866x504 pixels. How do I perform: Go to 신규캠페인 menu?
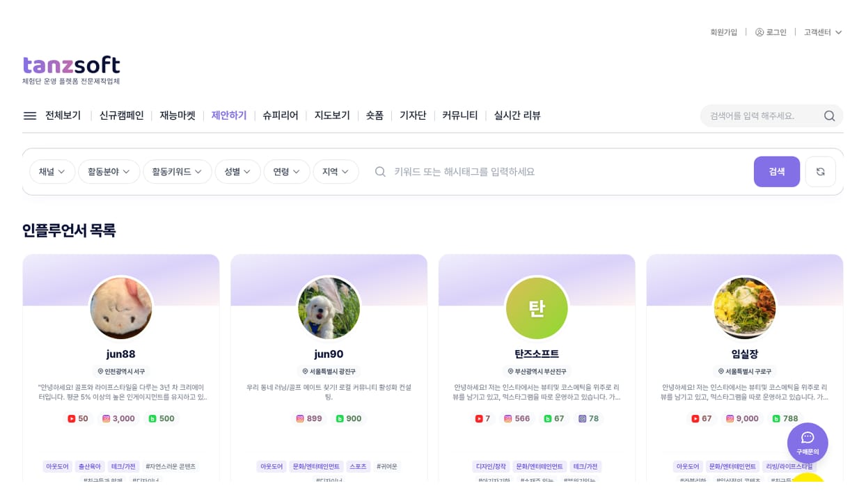point(121,116)
